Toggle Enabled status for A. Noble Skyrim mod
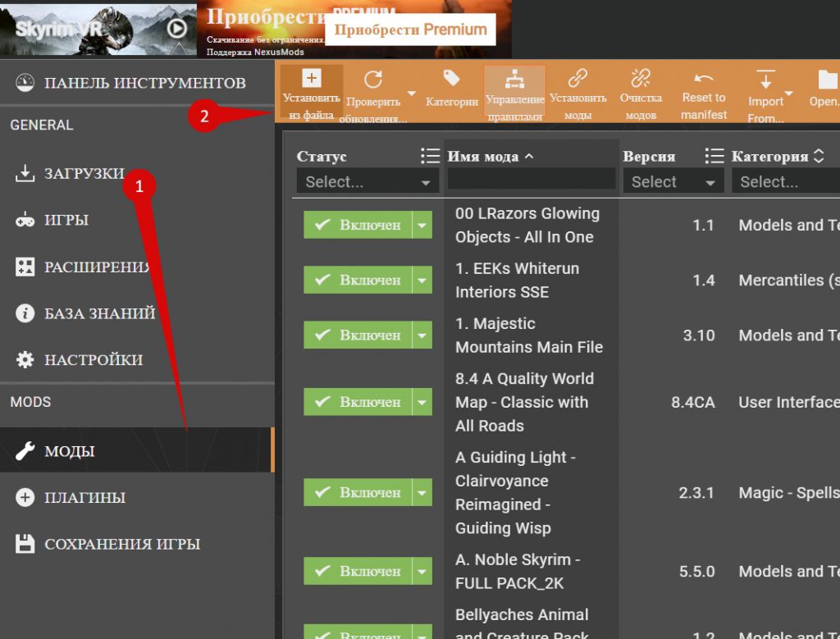 click(x=357, y=571)
